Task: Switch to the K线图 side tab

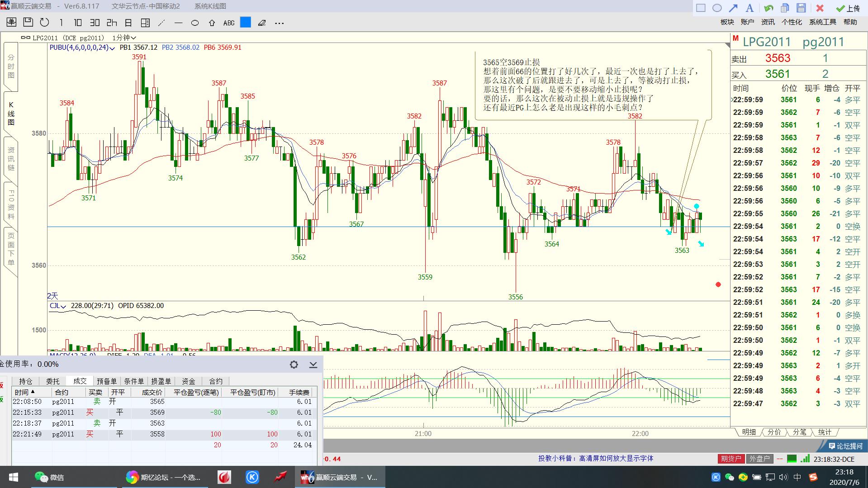Action: click(11, 113)
